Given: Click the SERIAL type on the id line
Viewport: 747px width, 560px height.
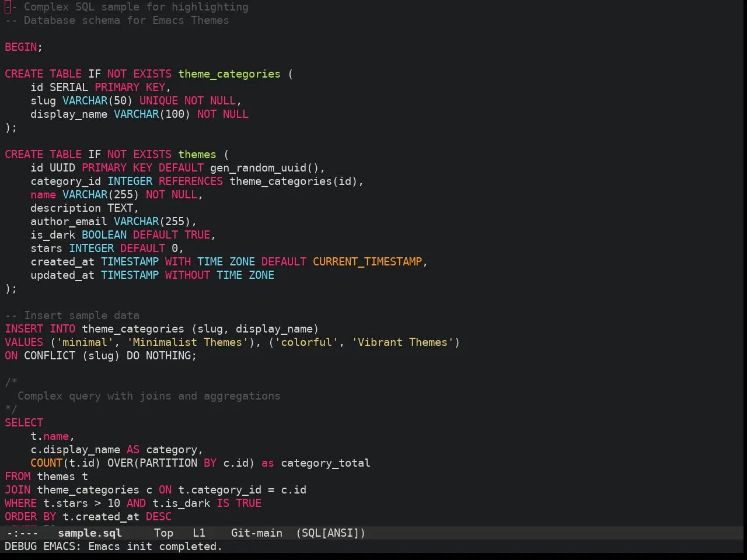Looking at the screenshot, I should coord(69,87).
